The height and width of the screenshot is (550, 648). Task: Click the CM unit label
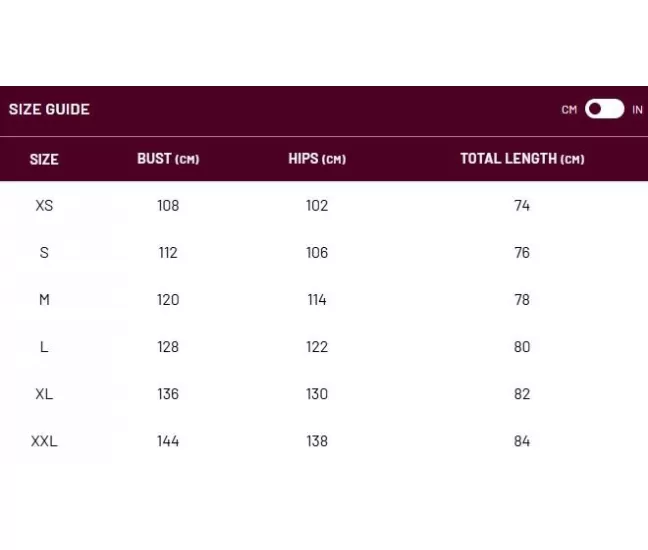569,110
